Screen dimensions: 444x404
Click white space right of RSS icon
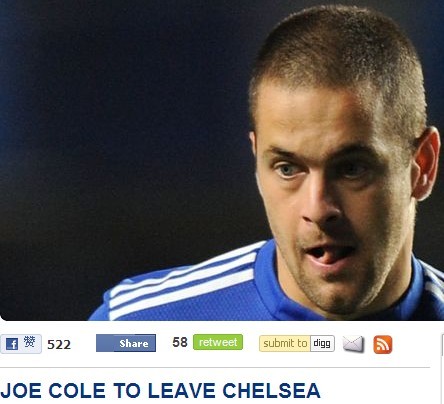point(415,344)
